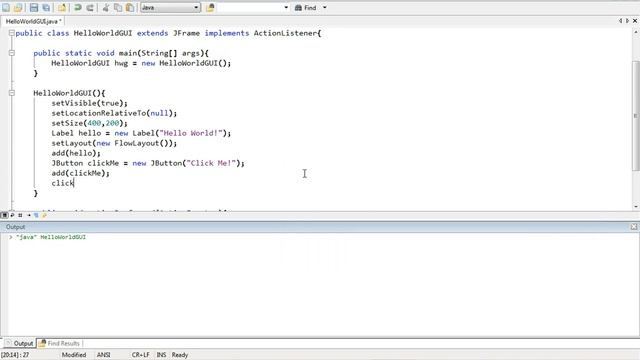Collapse the HelloWorldGUI constructor fold marker
Image resolution: width=640 pixels, height=360 pixels.
point(11,93)
